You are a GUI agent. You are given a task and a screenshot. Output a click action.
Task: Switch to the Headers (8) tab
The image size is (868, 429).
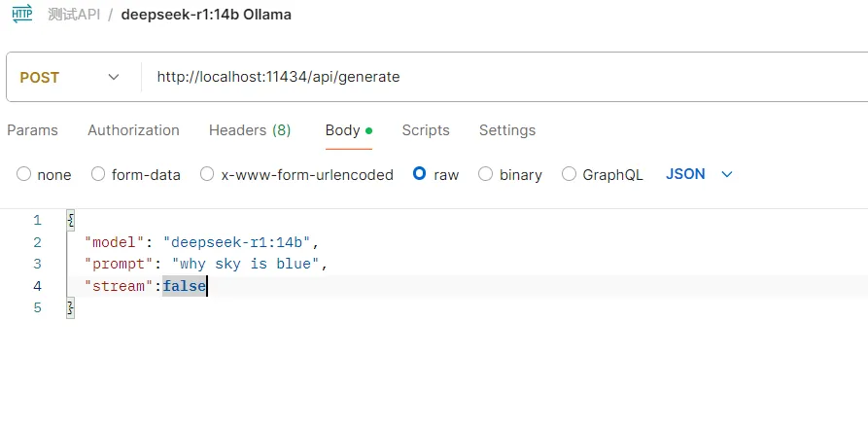[250, 130]
